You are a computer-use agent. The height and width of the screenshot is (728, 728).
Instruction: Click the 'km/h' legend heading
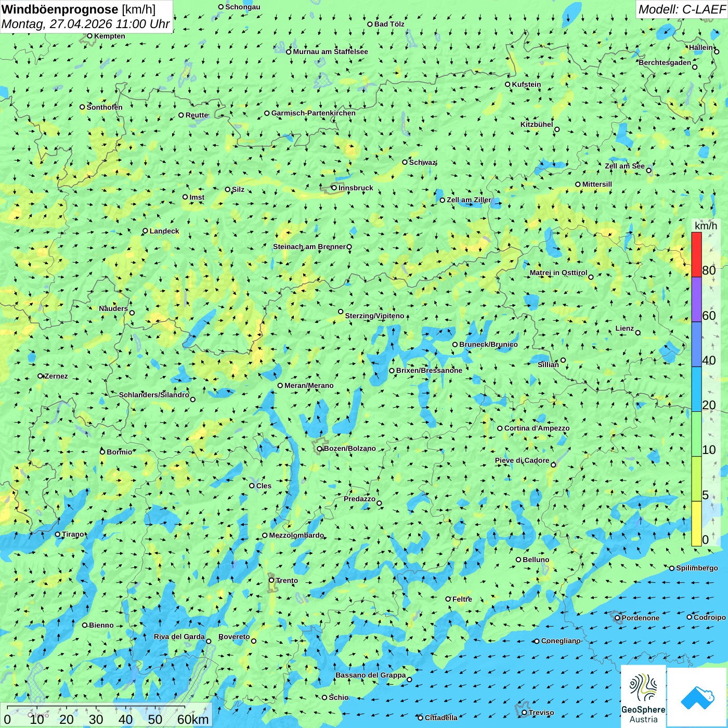tap(706, 226)
